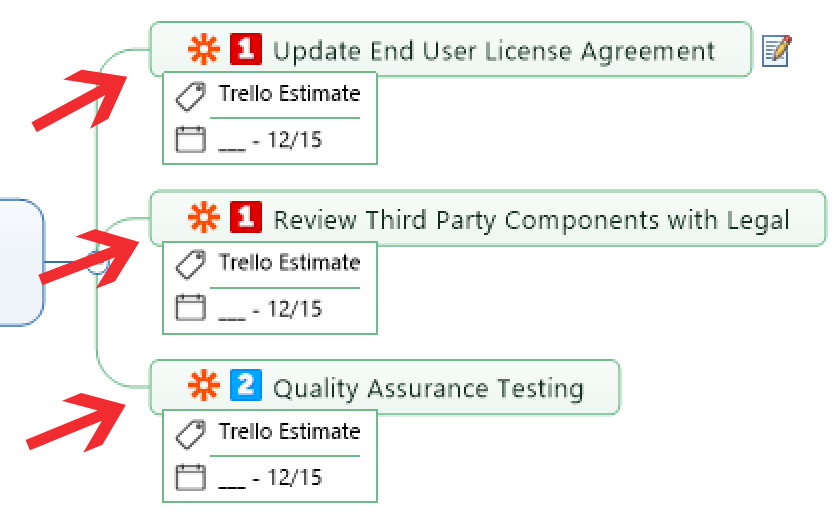Click Trello Estimate tag under Quality Assurance Testing
This screenshot has width=834, height=529.
click(289, 431)
